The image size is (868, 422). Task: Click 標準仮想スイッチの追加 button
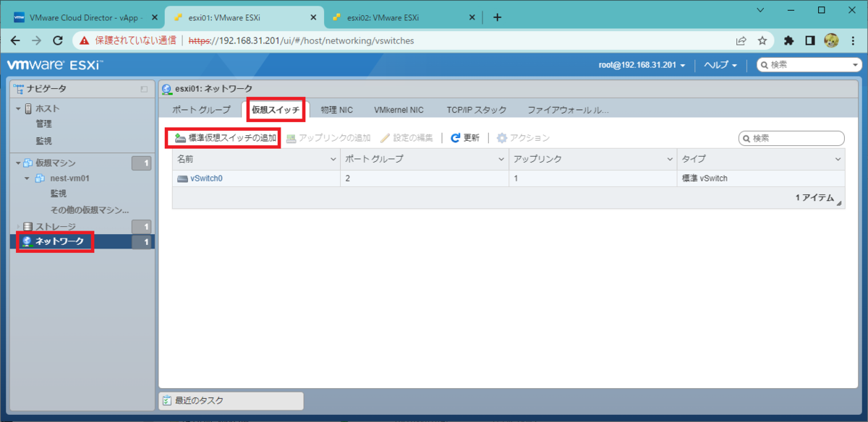(225, 138)
